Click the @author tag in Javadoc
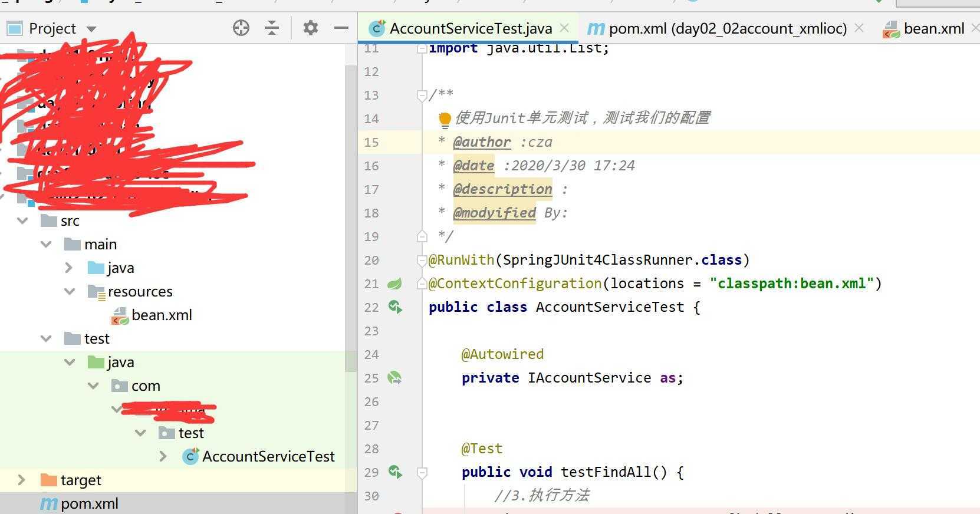980x514 pixels. tap(482, 142)
